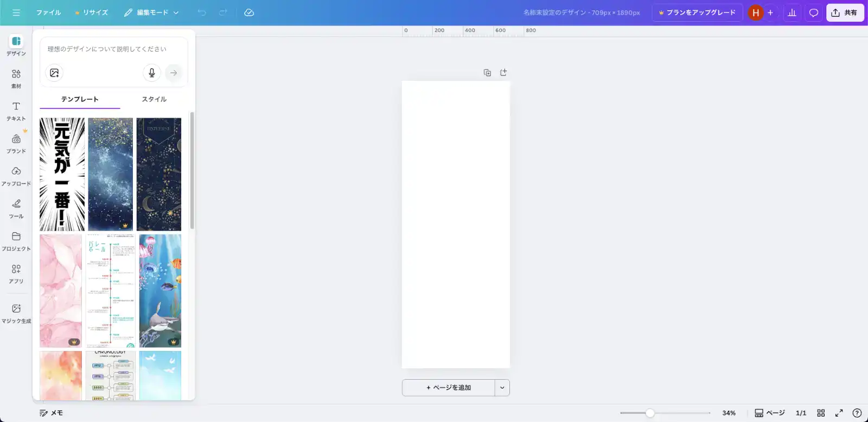Toggle the メモ notes panel
The height and width of the screenshot is (422, 868).
coord(51,413)
